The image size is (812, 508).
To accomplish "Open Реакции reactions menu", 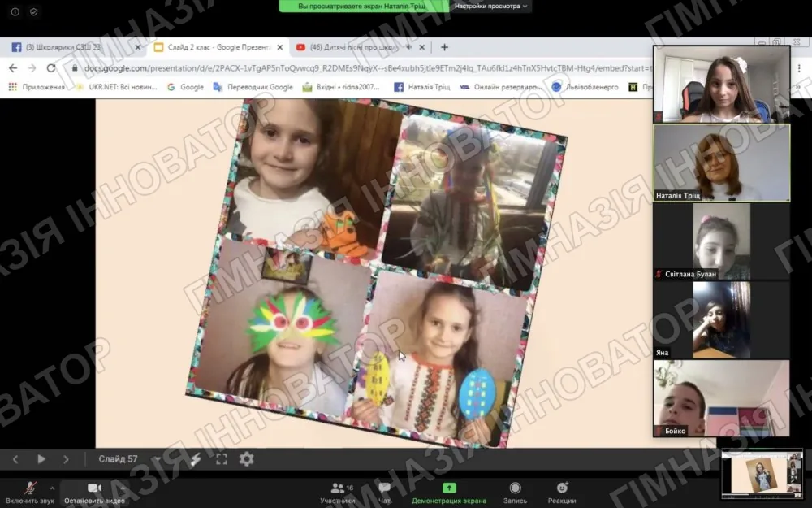I will click(x=562, y=493).
